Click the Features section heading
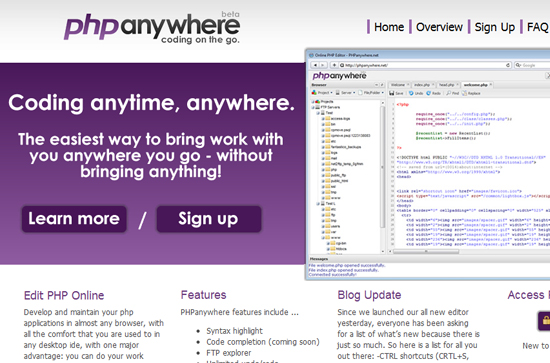The width and height of the screenshot is (550, 363). pyautogui.click(x=203, y=295)
